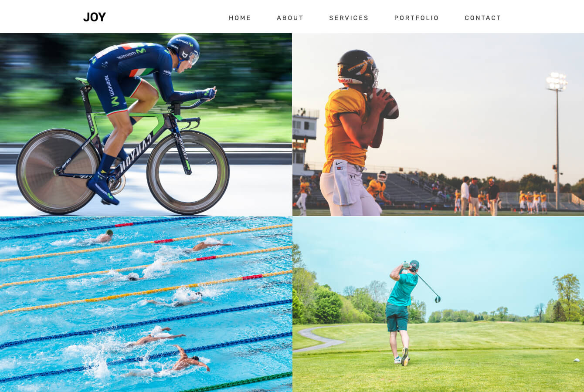The height and width of the screenshot is (392, 584).
Task: Open the Services navigation link
Action: (349, 18)
